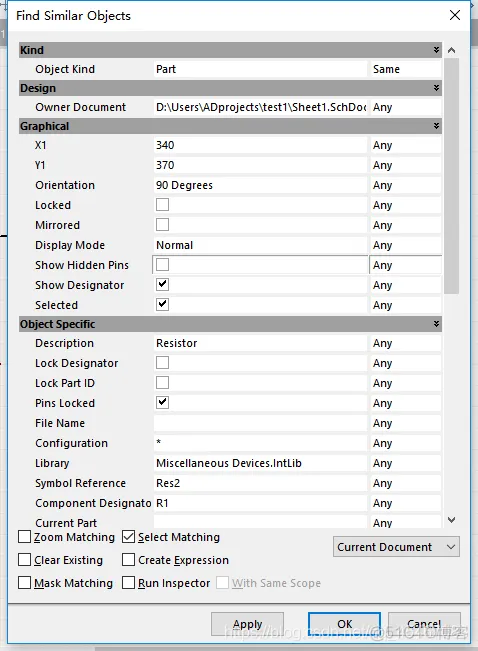Image resolution: width=478 pixels, height=651 pixels.
Task: Click the Component Designator value R1
Action: click(x=260, y=503)
